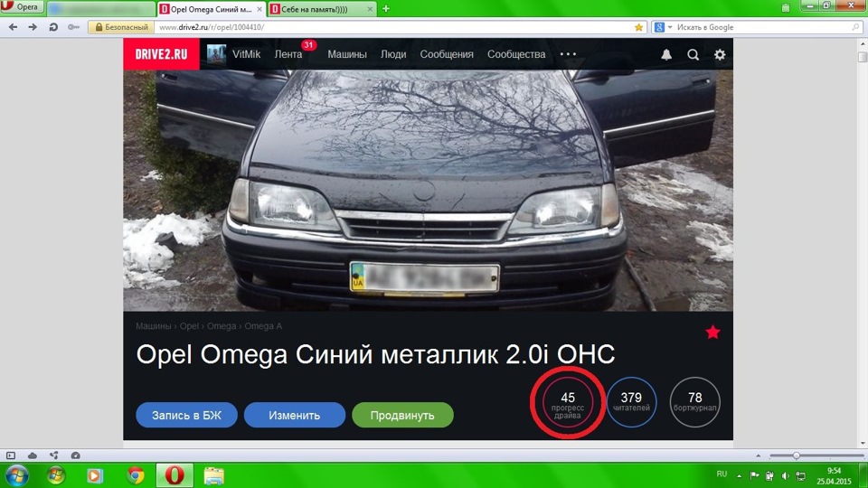Viewport: 868px width, 488px height.
Task: Click 'Запись в БЖ' button
Action: (x=186, y=415)
